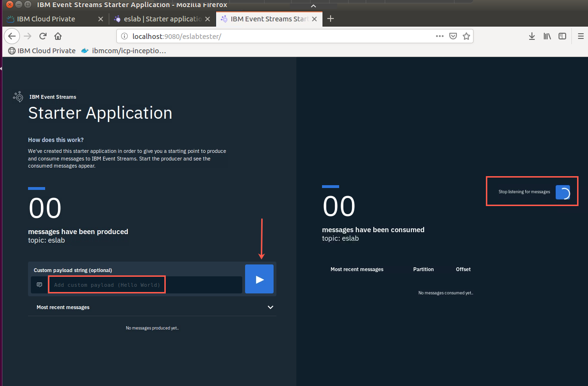Click Partition column header

423,269
